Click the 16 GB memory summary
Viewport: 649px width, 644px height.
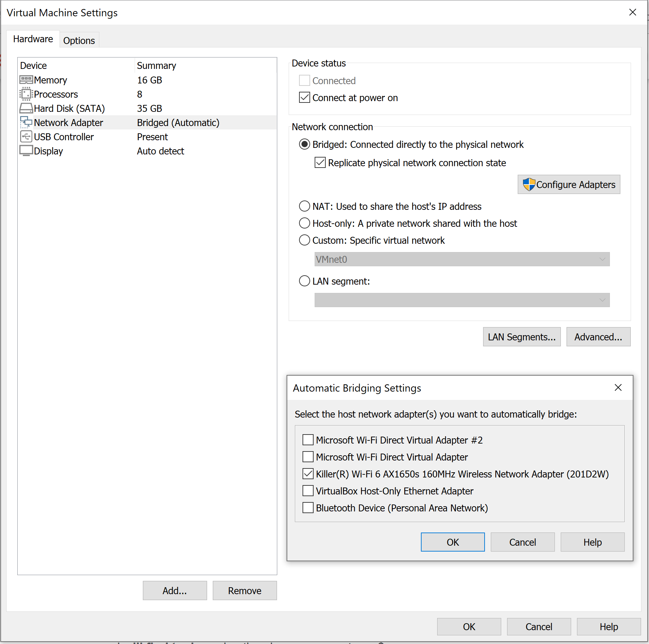pos(150,80)
